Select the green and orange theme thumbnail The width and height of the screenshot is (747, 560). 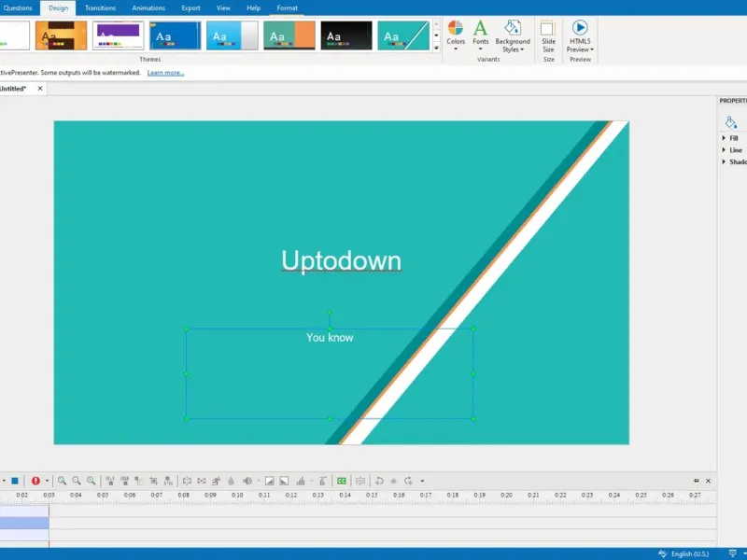click(x=289, y=35)
